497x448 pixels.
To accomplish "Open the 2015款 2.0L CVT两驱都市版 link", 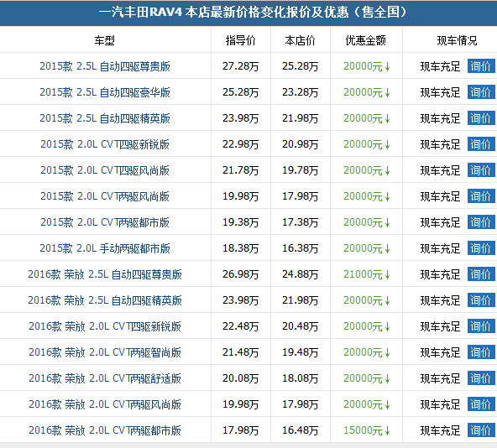I will pyautogui.click(x=105, y=222).
